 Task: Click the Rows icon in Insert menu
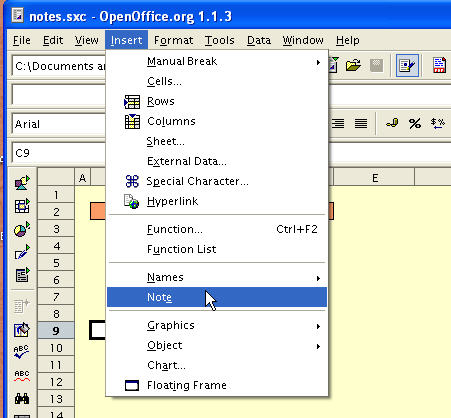pyautogui.click(x=132, y=102)
